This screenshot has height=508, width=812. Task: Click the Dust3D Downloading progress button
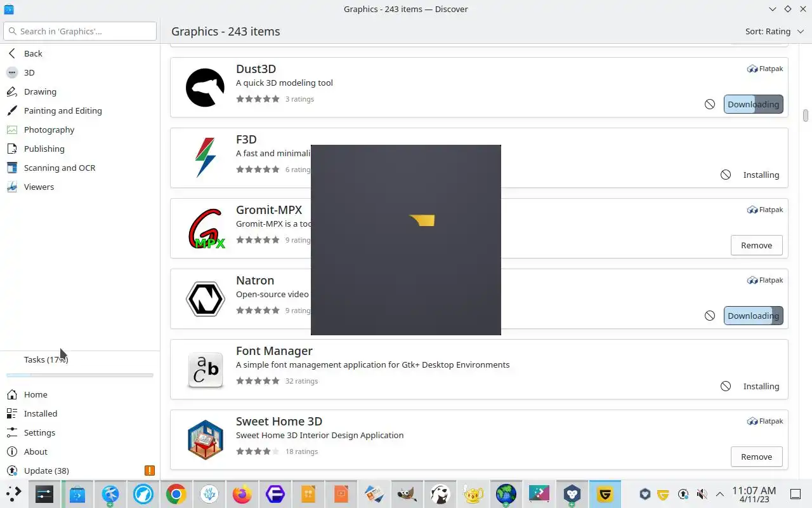[x=754, y=104]
